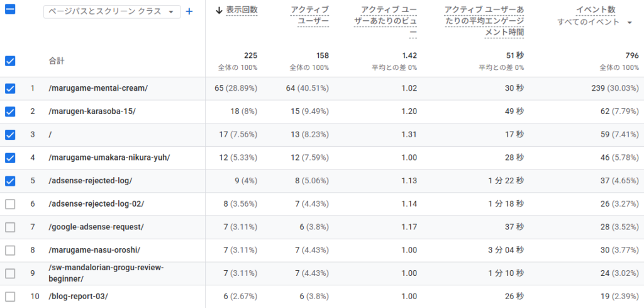Screen dimensions: 644x308
Task: Click the /marugen-karasoba-15/ page path
Action: (x=92, y=111)
